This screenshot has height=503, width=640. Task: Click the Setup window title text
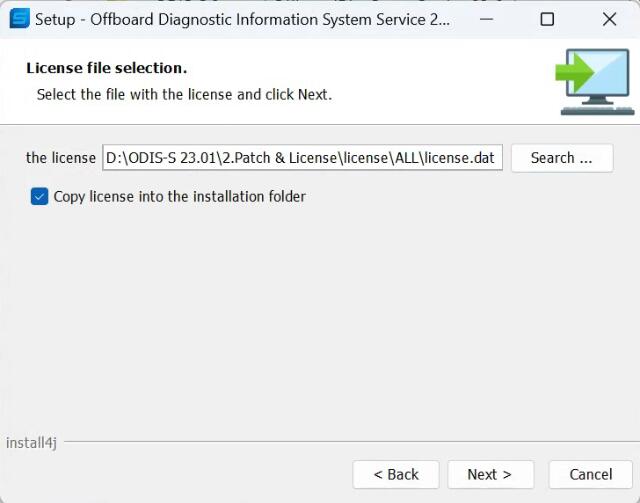[242, 19]
